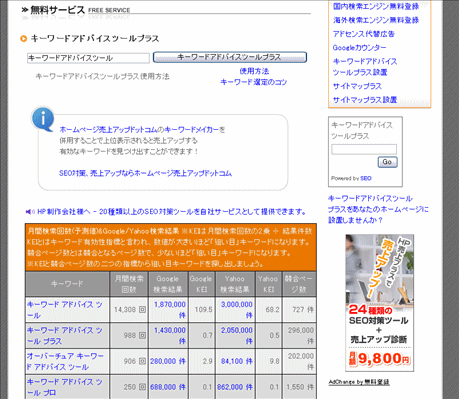Image resolution: width=459 pixels, height=399 pixels.
Task: Open keyword link オーバーチュア キーワード アドバイス ツール
Action: coord(65,361)
